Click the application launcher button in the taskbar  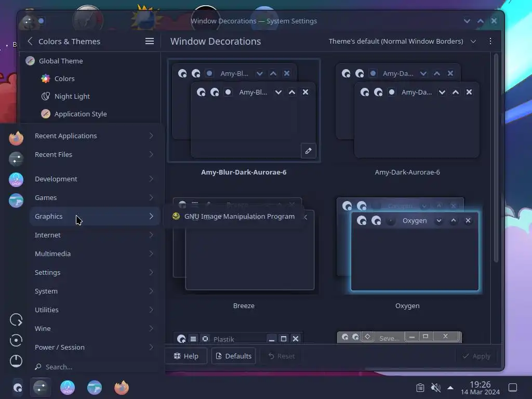coord(18,388)
